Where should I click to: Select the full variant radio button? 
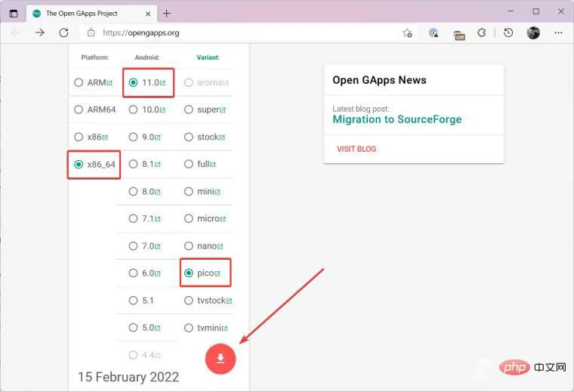(189, 164)
